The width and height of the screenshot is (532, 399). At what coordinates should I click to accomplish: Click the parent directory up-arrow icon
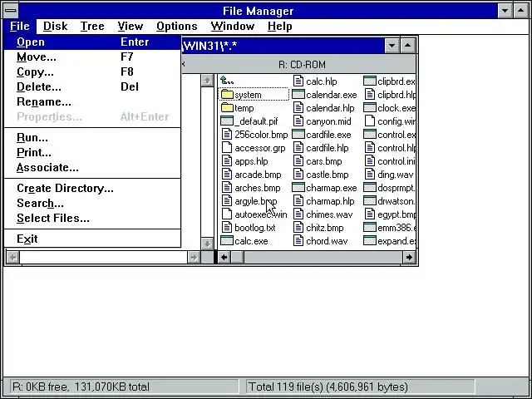pos(226,81)
